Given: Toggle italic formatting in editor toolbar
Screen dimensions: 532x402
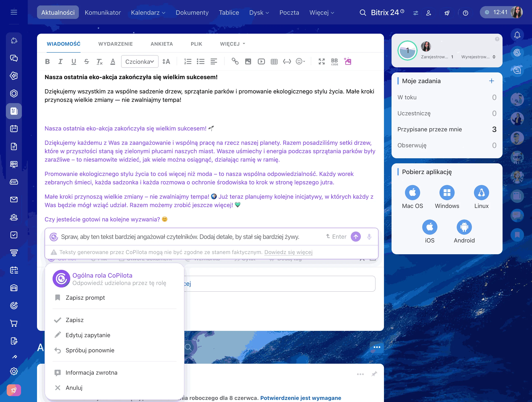Looking at the screenshot, I should [60, 62].
